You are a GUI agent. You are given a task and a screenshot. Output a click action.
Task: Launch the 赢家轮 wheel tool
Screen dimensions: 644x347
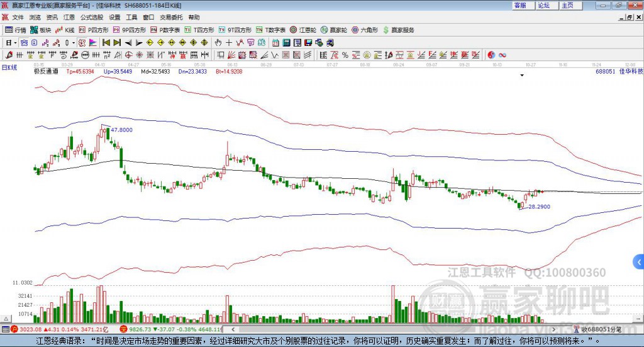coord(334,30)
